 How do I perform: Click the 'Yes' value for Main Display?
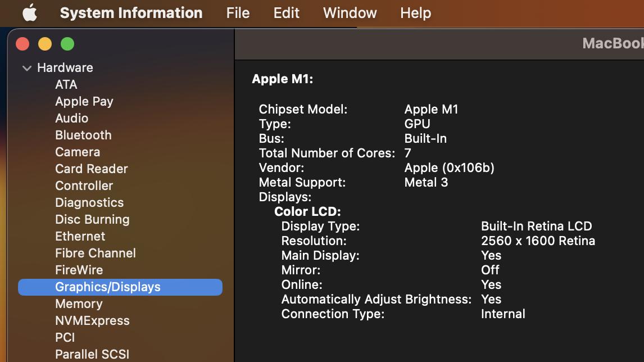tap(491, 256)
